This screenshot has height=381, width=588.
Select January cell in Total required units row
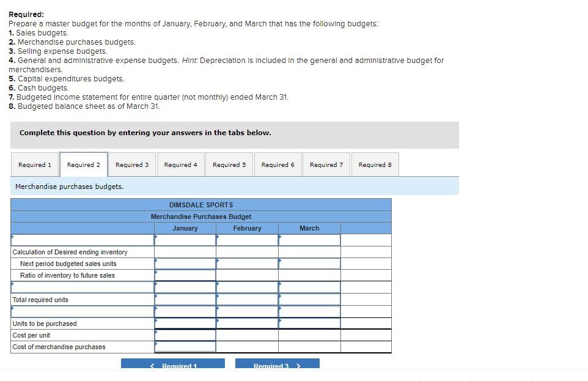pyautogui.click(x=185, y=300)
